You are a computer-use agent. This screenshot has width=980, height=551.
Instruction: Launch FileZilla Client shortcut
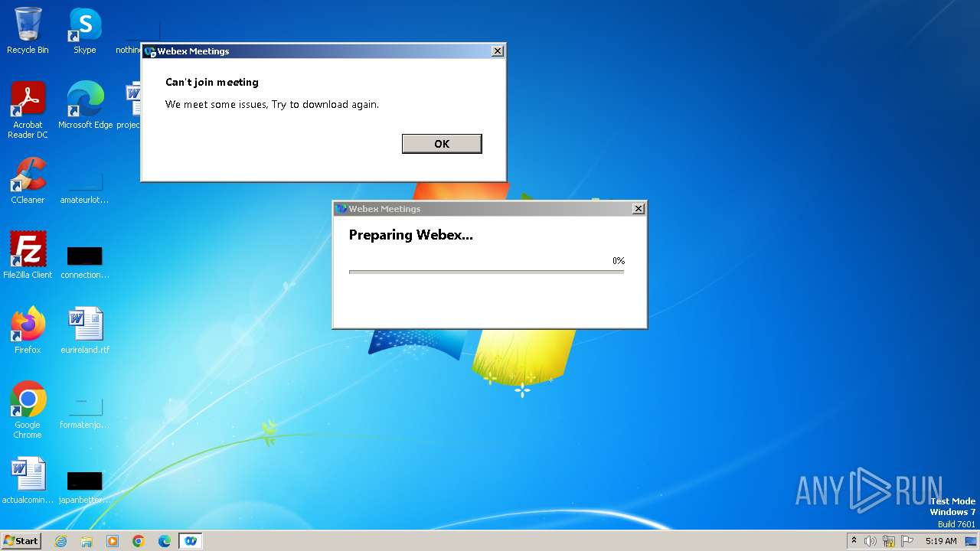(28, 256)
